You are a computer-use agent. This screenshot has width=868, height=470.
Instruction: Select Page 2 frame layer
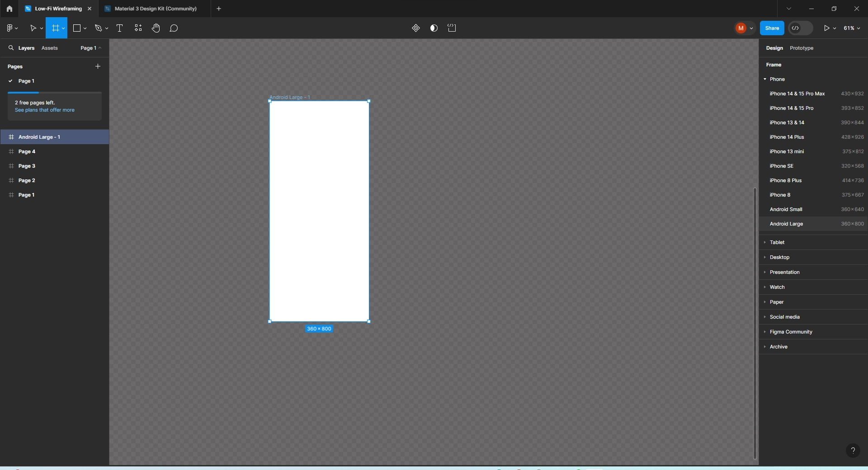[54, 180]
